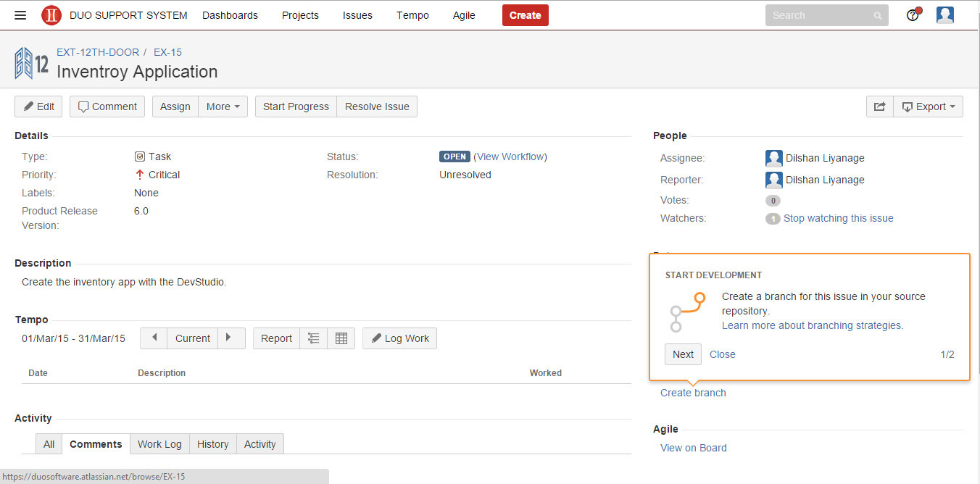Click the Product Release Version value 6.0

tap(141, 211)
